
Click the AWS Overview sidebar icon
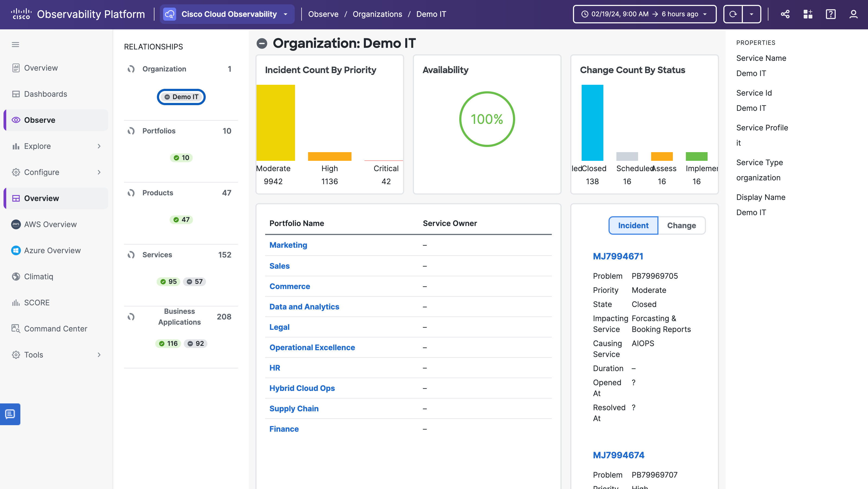(x=16, y=224)
